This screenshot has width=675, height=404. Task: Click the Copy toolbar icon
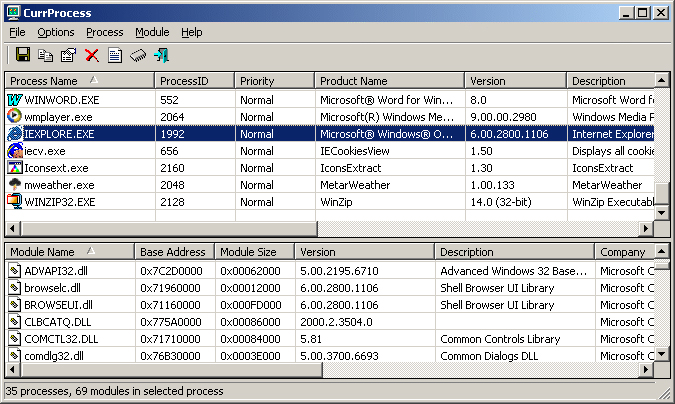tap(46, 55)
